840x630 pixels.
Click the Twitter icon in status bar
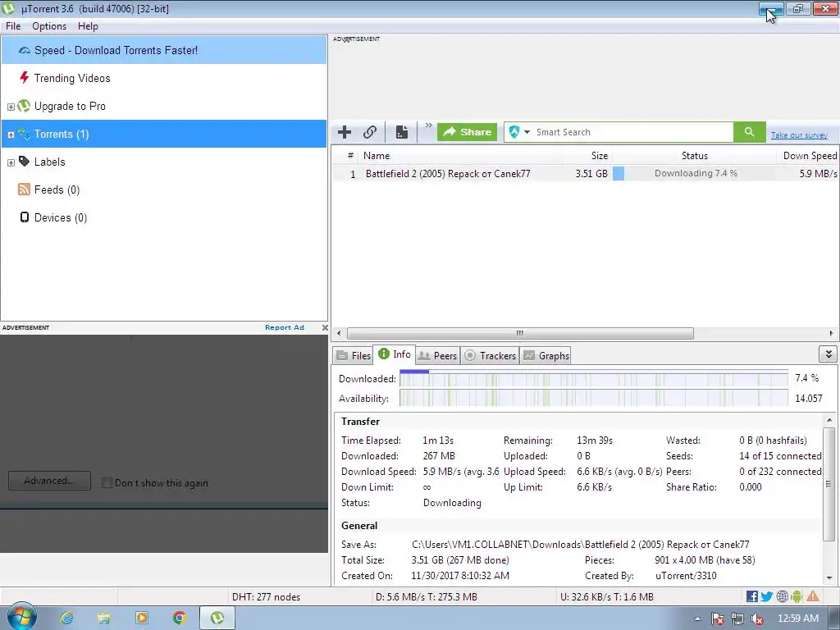point(767,596)
